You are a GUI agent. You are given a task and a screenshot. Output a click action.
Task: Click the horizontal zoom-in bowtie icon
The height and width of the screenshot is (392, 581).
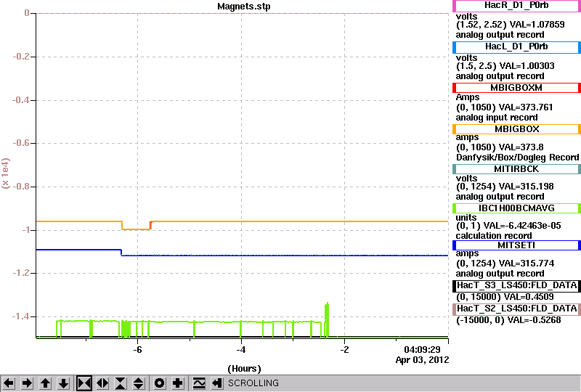click(x=84, y=383)
